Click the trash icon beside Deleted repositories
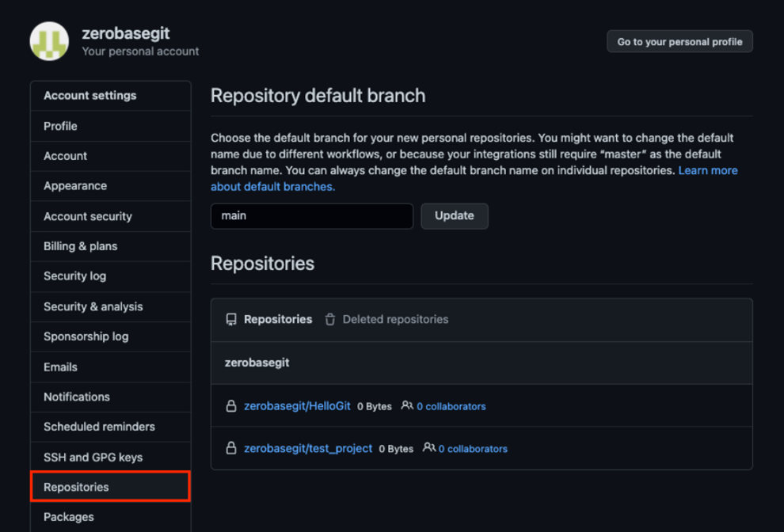The width and height of the screenshot is (784, 532). [330, 320]
